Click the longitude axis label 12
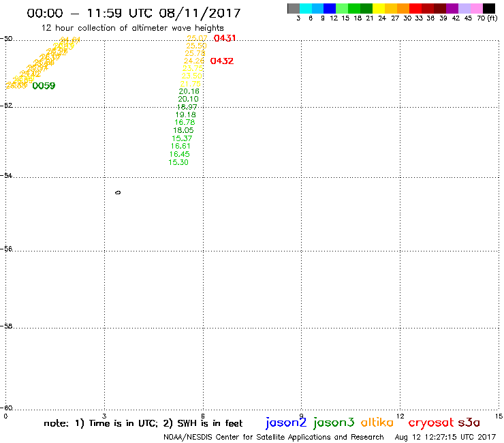504x443 pixels. point(400,416)
